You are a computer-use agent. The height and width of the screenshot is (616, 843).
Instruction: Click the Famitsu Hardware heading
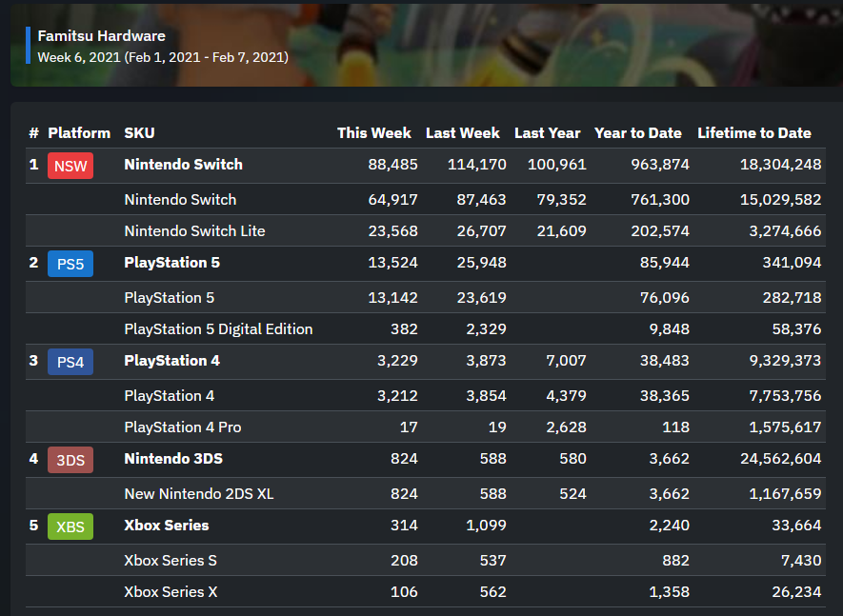click(x=102, y=36)
